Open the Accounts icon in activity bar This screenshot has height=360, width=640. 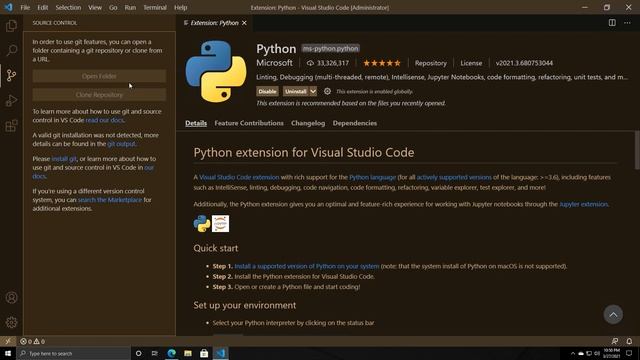coord(11,298)
